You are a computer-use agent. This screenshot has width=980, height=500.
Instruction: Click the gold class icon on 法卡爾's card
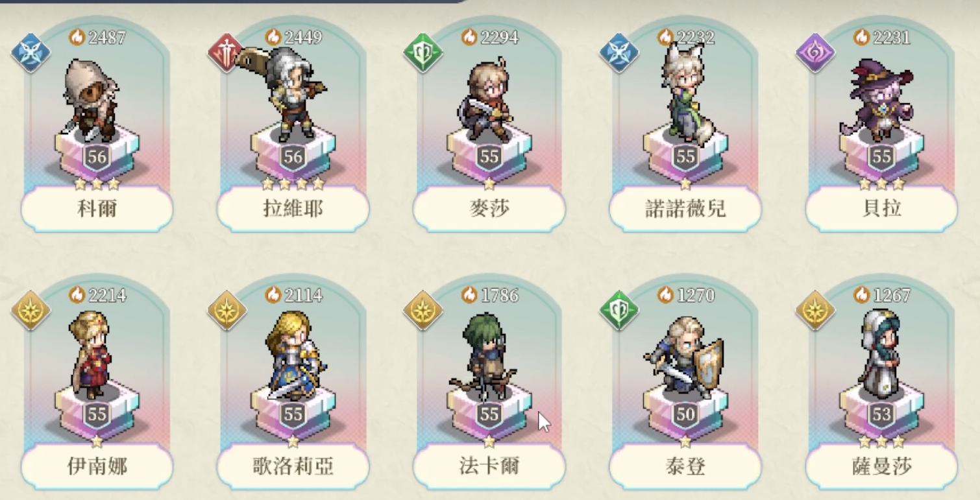[x=423, y=311]
